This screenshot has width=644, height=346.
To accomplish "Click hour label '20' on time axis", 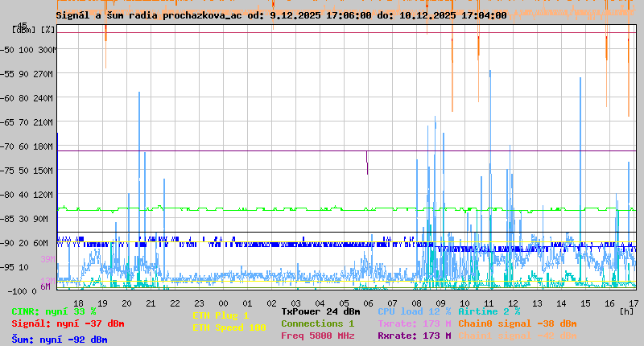I will point(126,303).
